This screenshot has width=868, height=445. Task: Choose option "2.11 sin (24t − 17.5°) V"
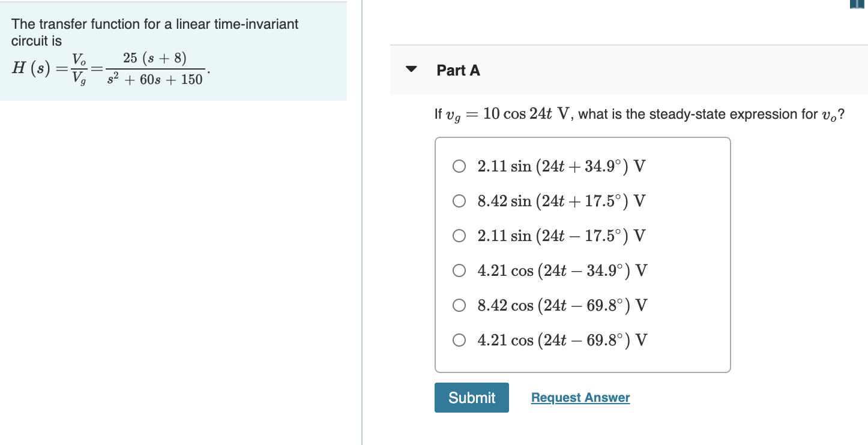[459, 236]
